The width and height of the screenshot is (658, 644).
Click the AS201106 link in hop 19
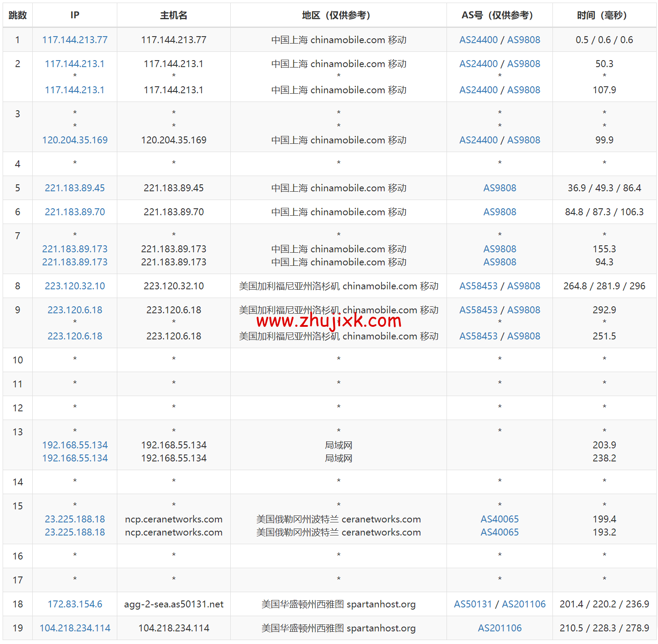point(499,628)
